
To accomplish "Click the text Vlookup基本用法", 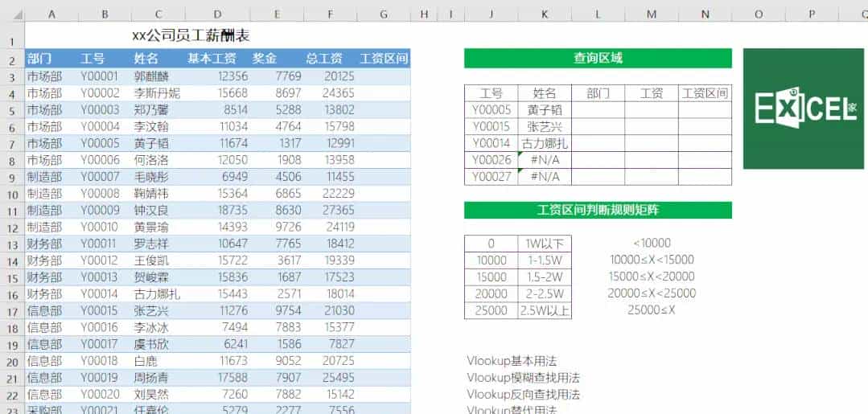I will click(512, 362).
